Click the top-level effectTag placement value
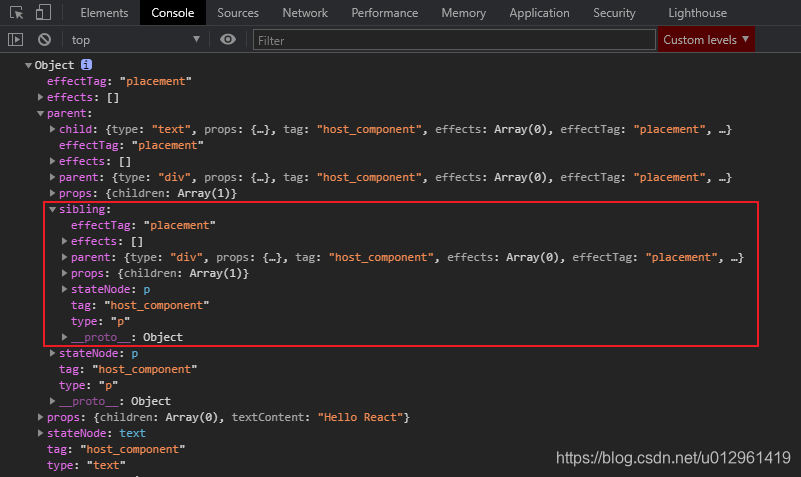 point(155,81)
